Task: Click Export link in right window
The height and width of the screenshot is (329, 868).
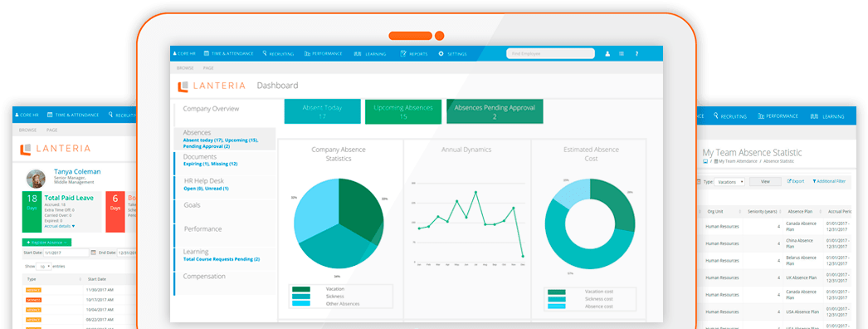Action: (x=796, y=181)
